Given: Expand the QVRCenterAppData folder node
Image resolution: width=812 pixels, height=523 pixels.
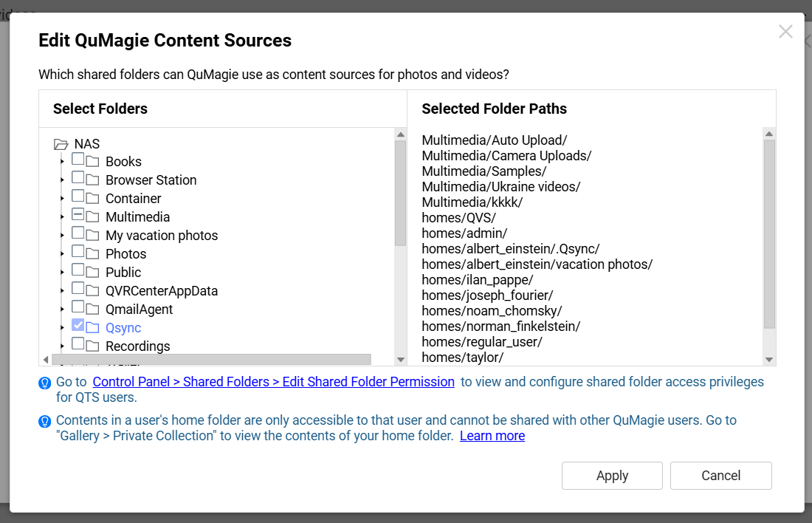Looking at the screenshot, I should click(x=63, y=291).
